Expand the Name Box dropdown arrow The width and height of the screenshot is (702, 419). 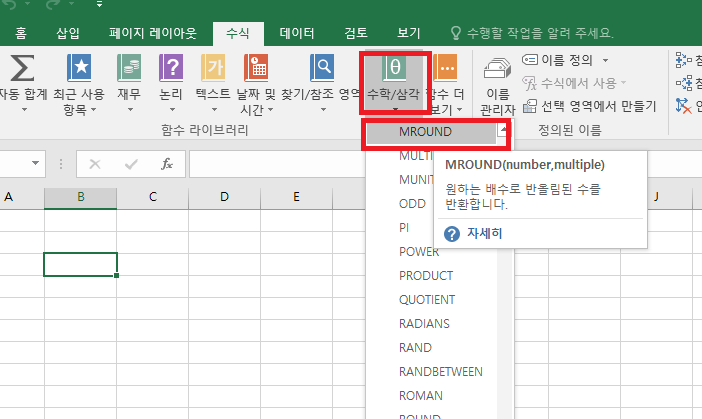pos(37,163)
